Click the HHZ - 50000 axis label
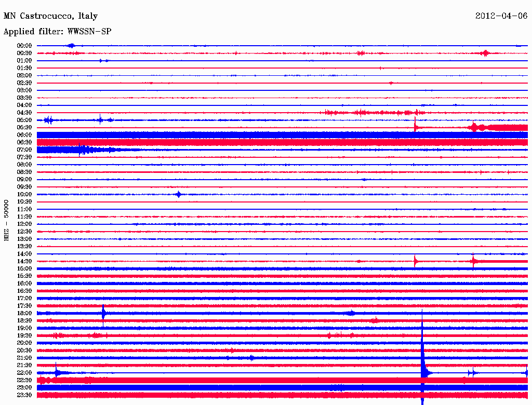The height and width of the screenshot is (405, 532). pos(6,220)
